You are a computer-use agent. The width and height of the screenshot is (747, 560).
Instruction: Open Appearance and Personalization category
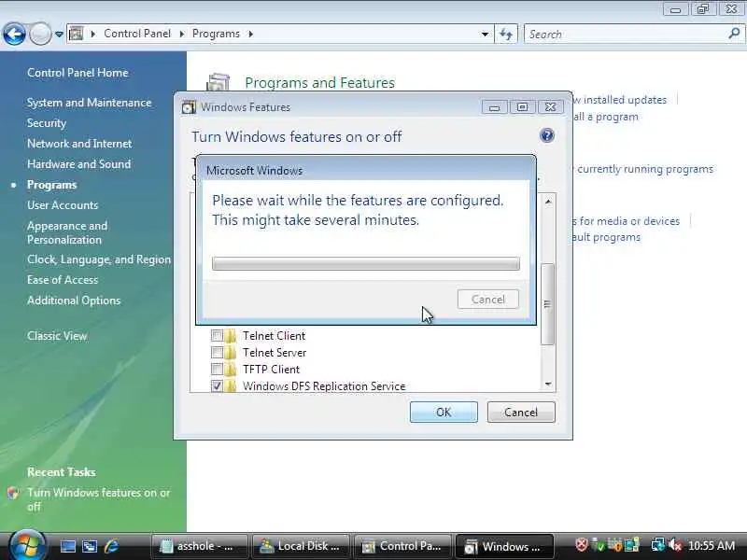pyautogui.click(x=67, y=232)
